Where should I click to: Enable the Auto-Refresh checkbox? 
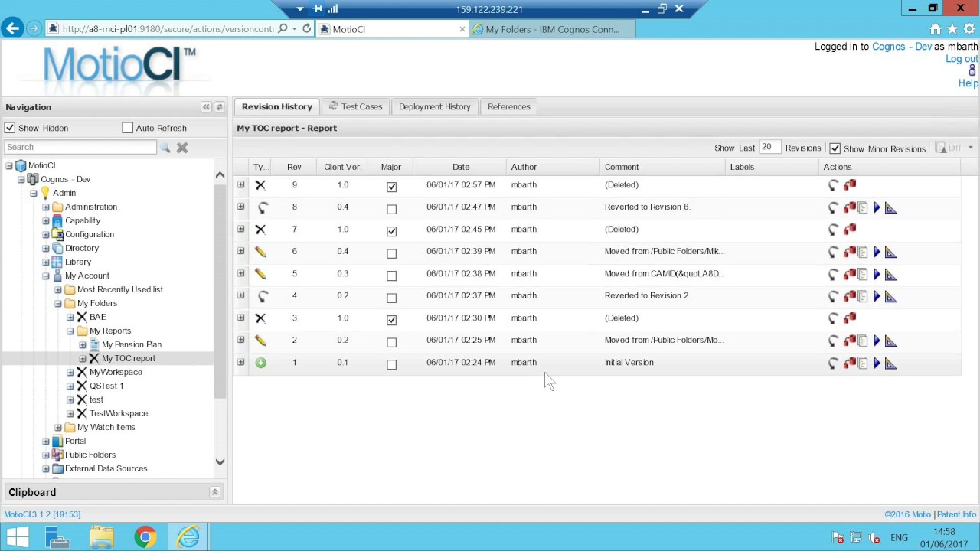coord(128,128)
